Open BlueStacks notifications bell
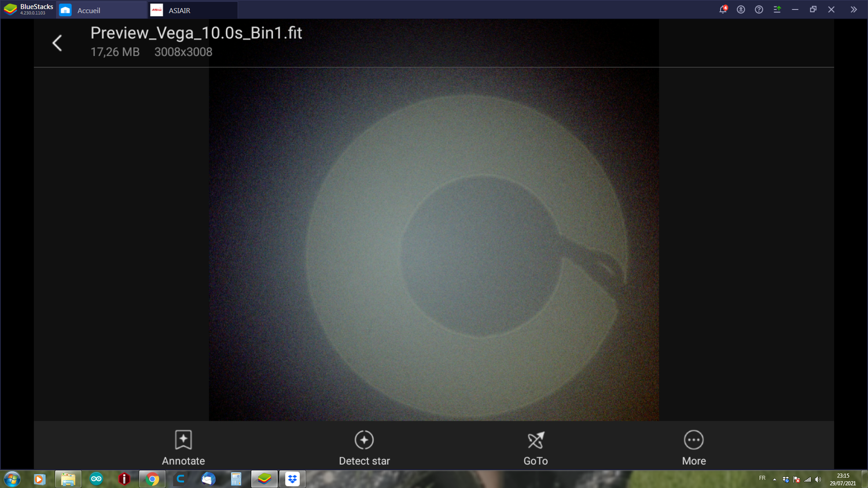Screen dimensions: 868x488 click(723, 9)
